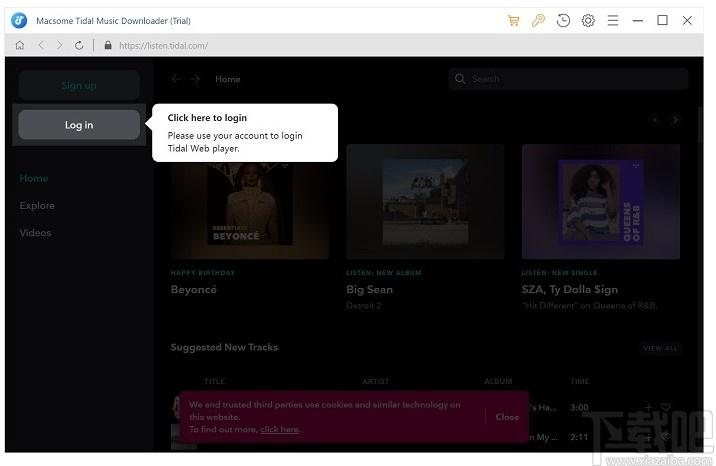
Task: Open the Big Sean Detroit 2 thumbnail
Action: coord(425,202)
